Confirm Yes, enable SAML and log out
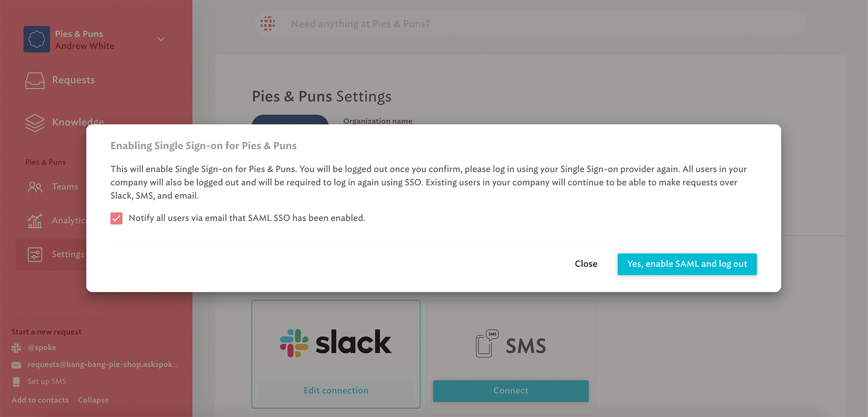Image resolution: width=868 pixels, height=417 pixels. [x=687, y=264]
